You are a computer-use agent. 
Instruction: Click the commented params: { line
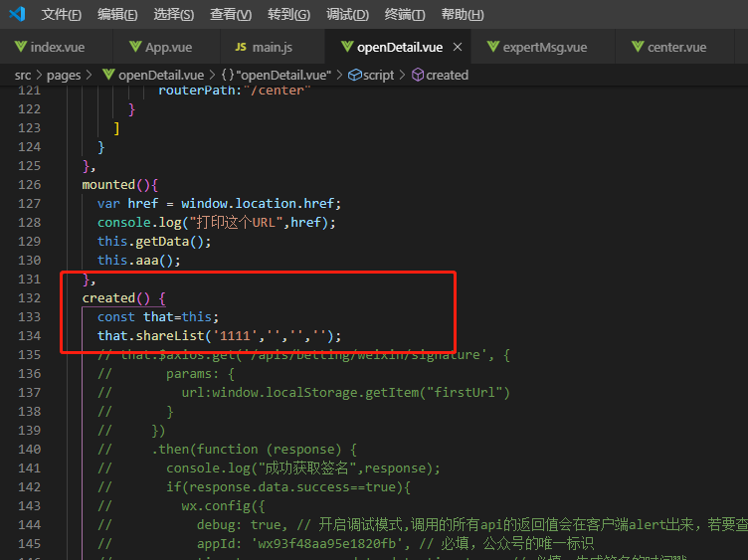coord(200,374)
